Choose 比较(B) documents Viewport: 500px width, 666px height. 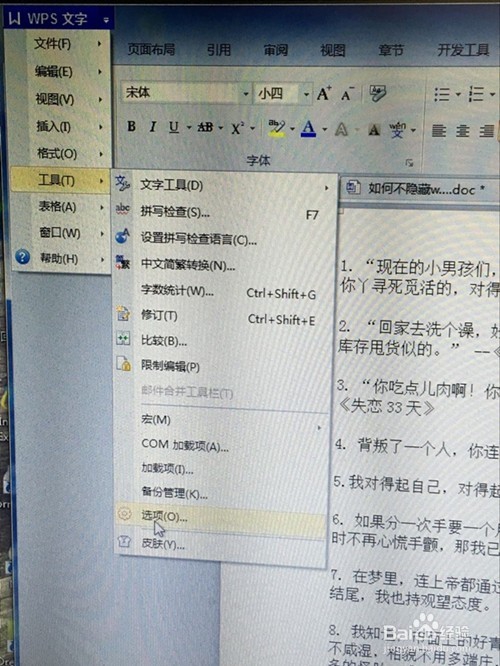[x=222, y=341]
